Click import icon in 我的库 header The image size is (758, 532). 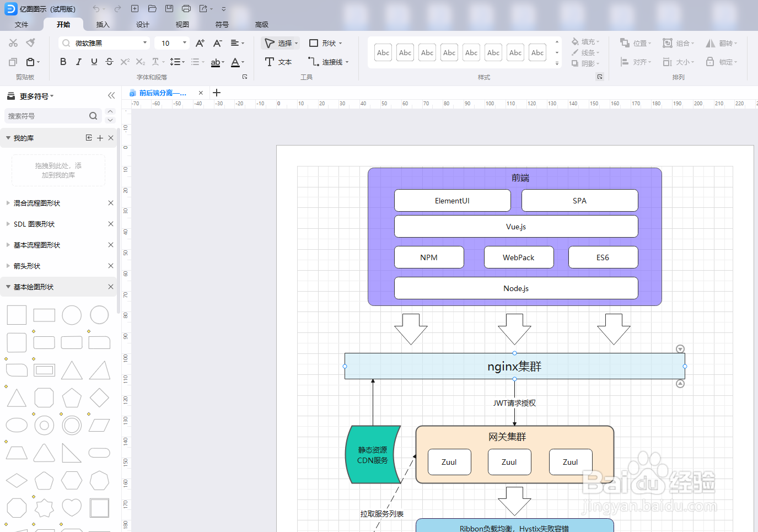pos(89,138)
